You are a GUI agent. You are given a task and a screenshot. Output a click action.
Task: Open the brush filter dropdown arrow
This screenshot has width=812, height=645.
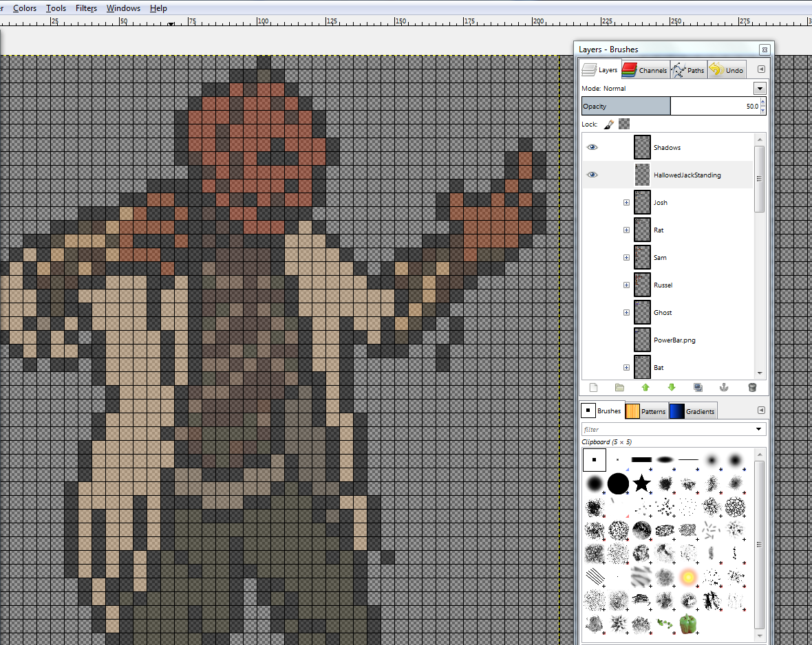[758, 429]
